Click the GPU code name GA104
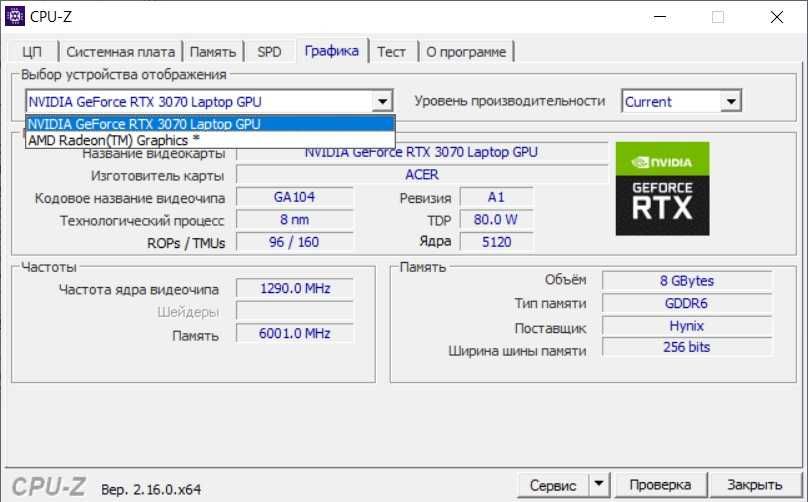808x502 pixels. pyautogui.click(x=295, y=197)
